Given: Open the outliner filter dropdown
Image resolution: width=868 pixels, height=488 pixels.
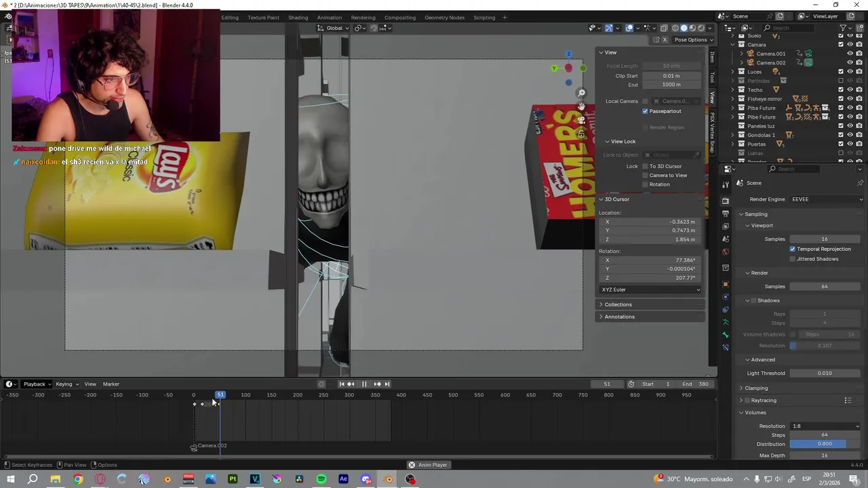Looking at the screenshot, I should click(845, 28).
